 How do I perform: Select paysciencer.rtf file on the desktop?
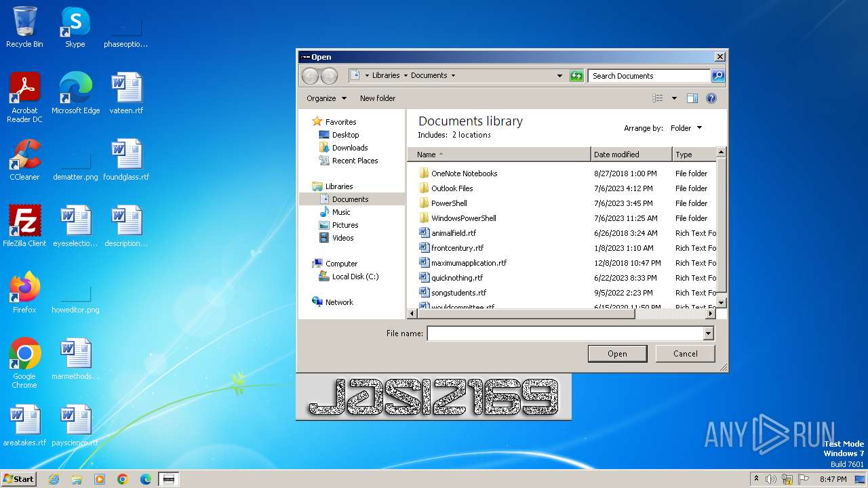[x=75, y=426]
